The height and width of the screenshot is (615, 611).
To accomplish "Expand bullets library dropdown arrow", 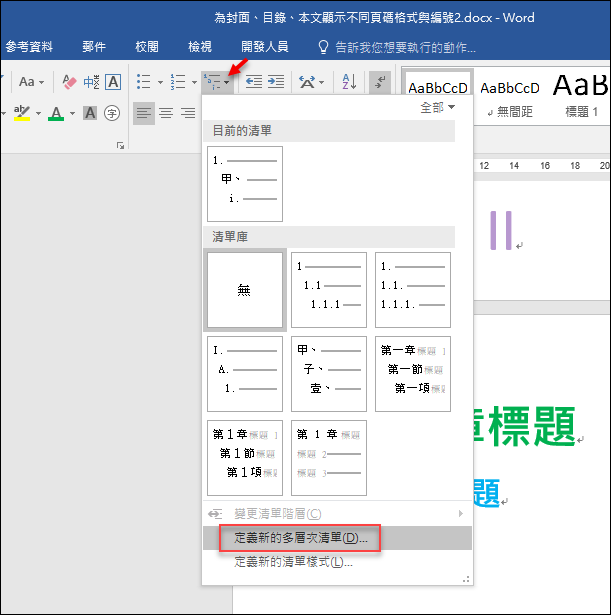I will 160,82.
